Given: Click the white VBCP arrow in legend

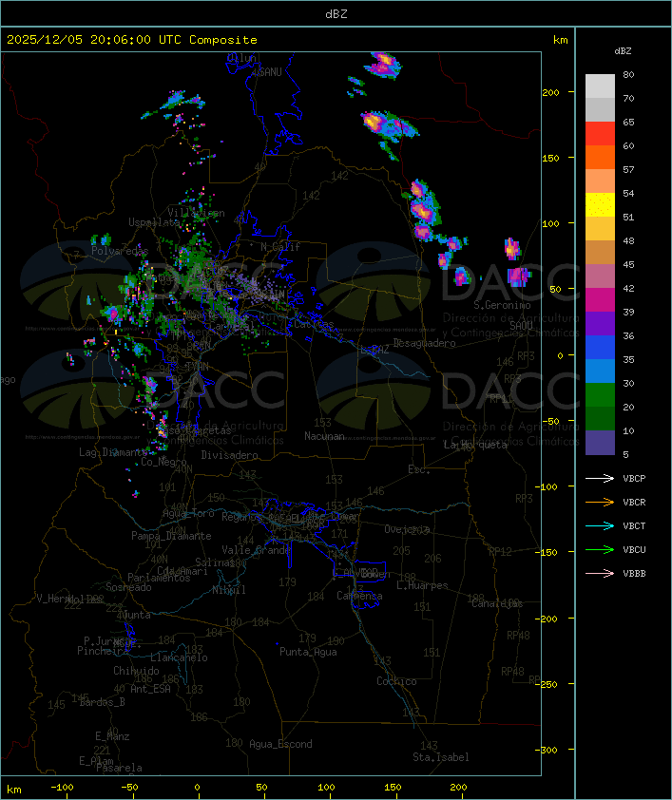Looking at the screenshot, I should (x=600, y=478).
